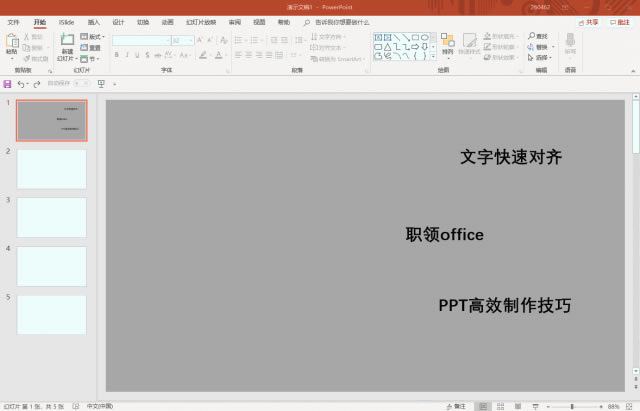Click the Find (查找) magnifier icon
This screenshot has height=411, width=640.
click(x=531, y=36)
